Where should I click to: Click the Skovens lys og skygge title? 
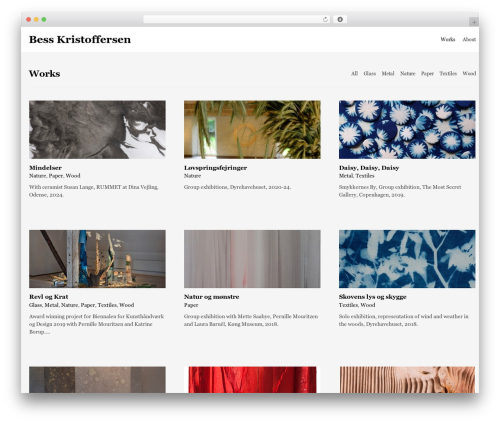pos(373,297)
